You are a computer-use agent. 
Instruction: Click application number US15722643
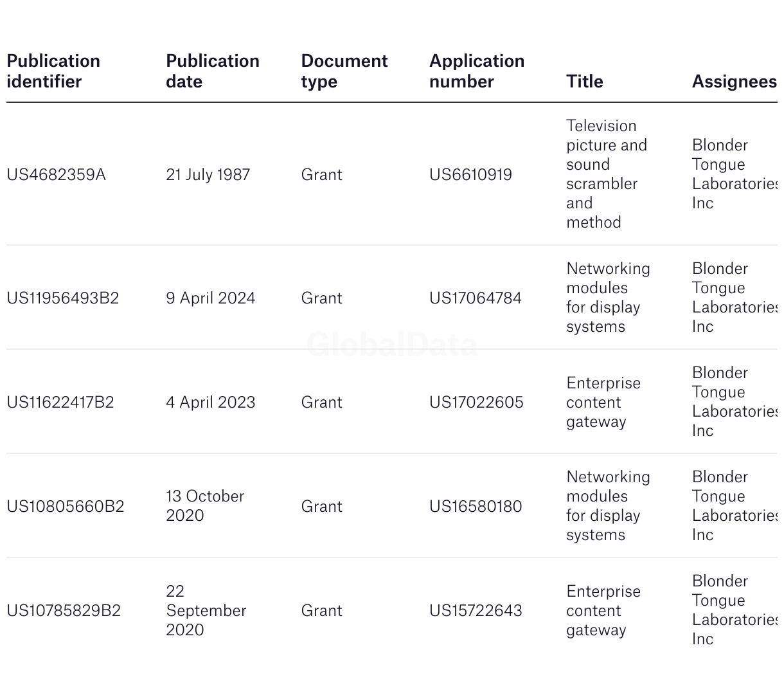[x=475, y=611]
